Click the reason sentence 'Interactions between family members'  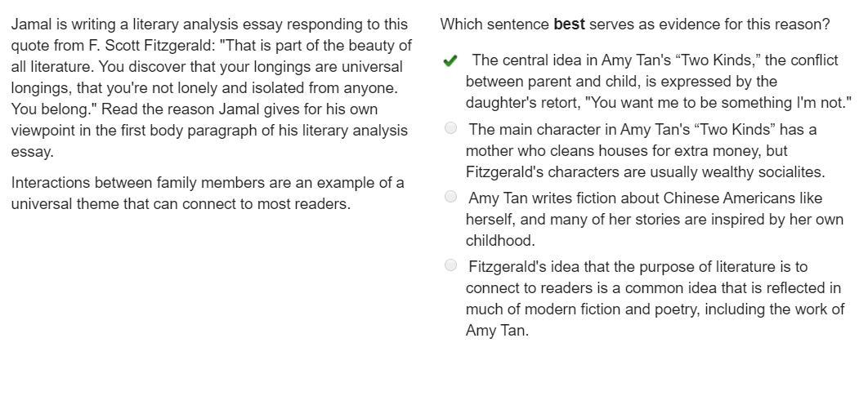coord(208,194)
